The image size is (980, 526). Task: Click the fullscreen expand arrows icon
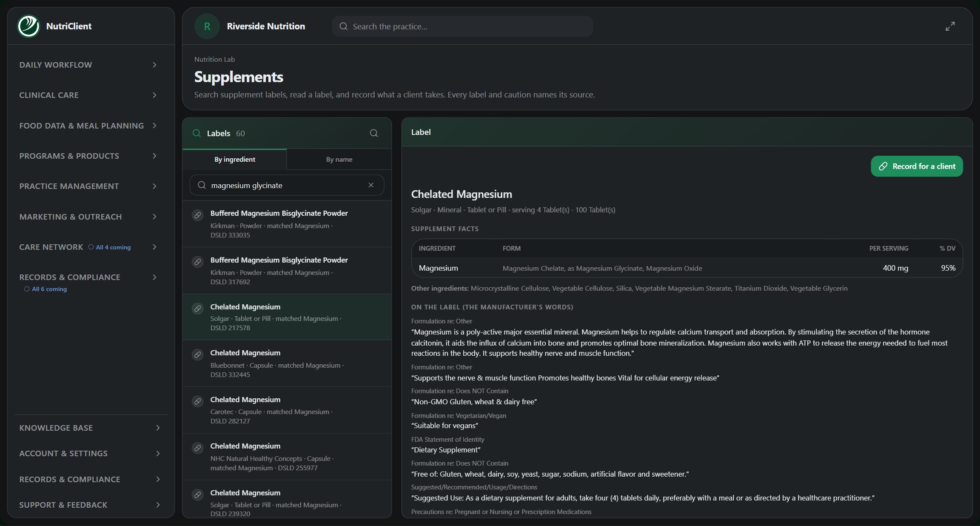pos(950,26)
